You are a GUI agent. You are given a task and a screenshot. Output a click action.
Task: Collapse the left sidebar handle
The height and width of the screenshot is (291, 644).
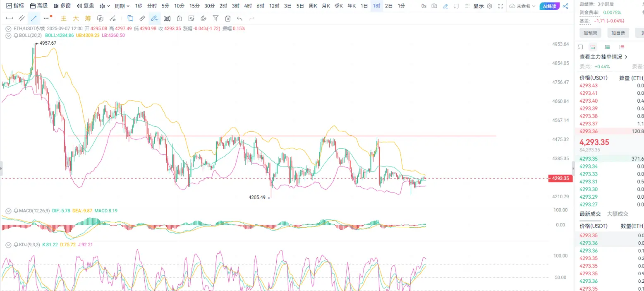(x=1, y=169)
